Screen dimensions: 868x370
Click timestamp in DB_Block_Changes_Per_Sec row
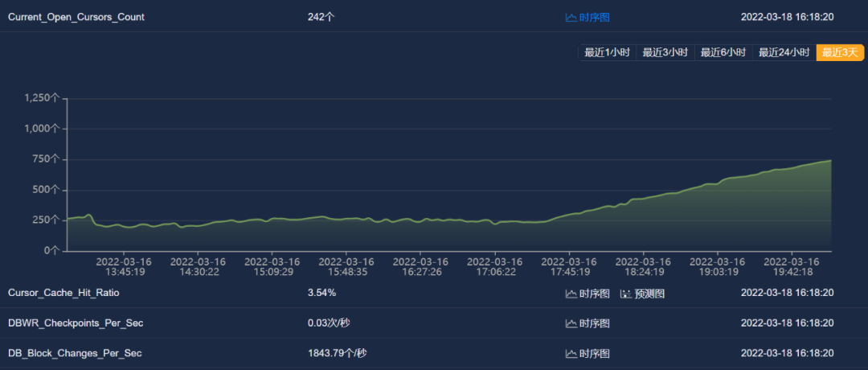coord(787,353)
